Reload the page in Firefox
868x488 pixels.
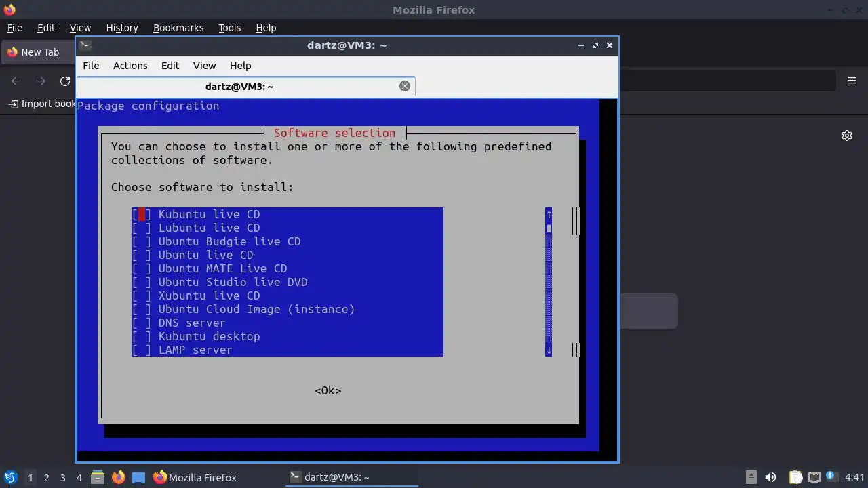(65, 81)
